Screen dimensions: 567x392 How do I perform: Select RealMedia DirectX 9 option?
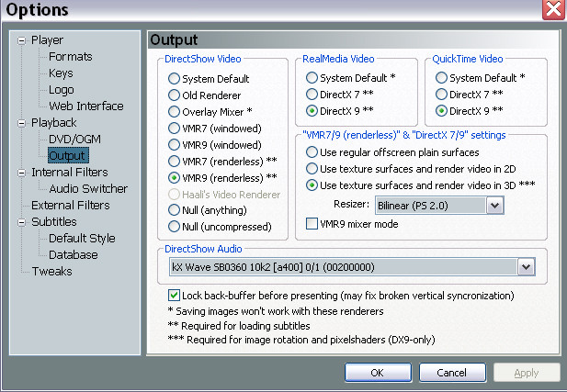point(340,111)
